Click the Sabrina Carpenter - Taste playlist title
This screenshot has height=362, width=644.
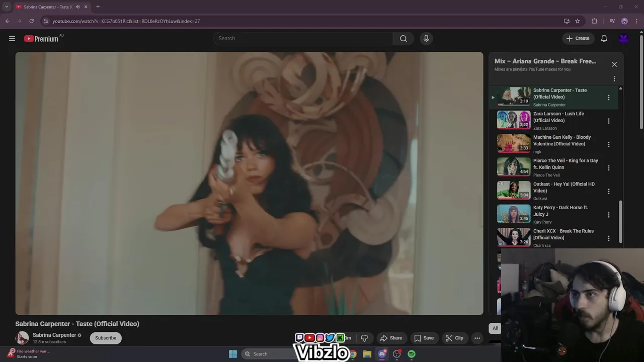(x=560, y=94)
